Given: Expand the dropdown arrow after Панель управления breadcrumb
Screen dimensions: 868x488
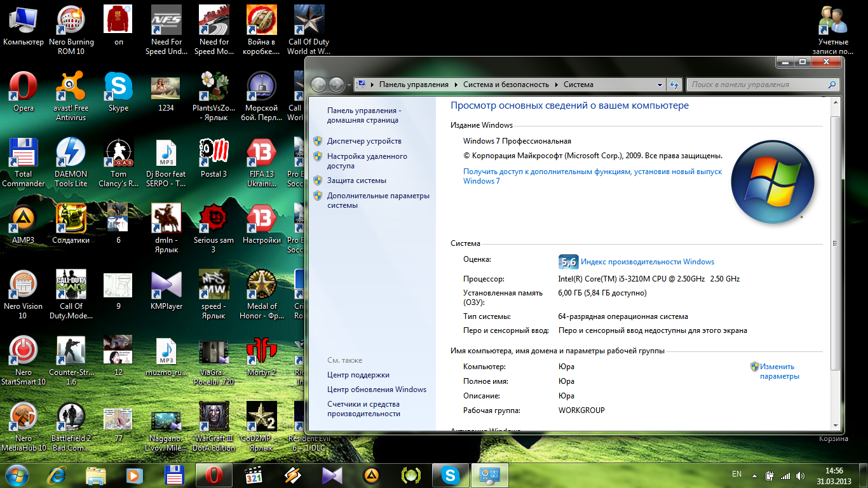Looking at the screenshot, I should click(456, 85).
